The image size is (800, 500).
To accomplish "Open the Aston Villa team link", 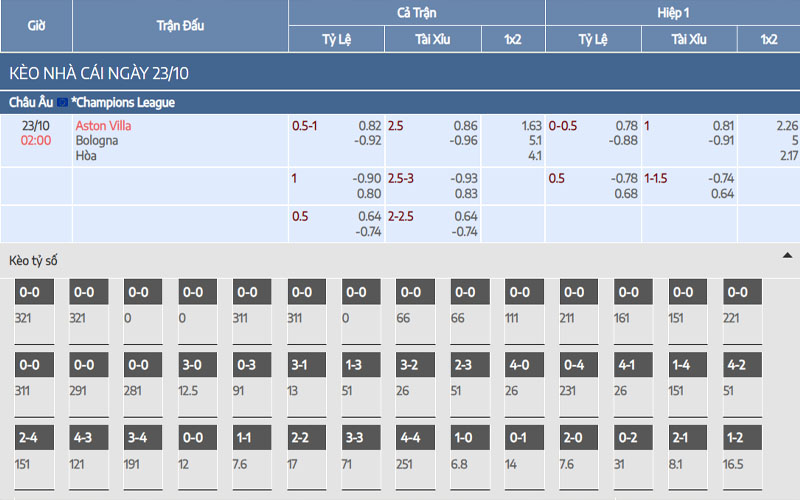I will [103, 126].
